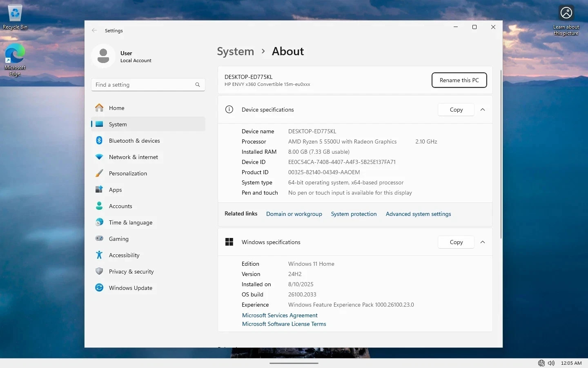The height and width of the screenshot is (368, 588).
Task: Click the System type value text
Action: coord(346,182)
